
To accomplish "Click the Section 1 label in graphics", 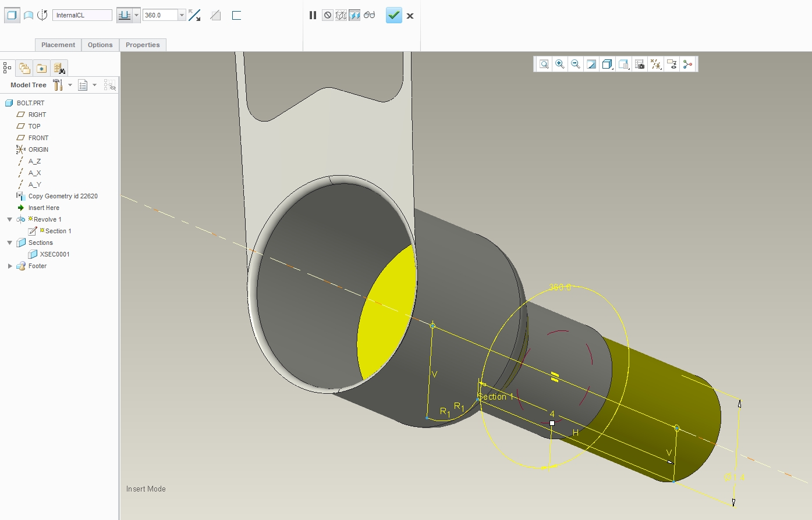I will click(x=496, y=397).
